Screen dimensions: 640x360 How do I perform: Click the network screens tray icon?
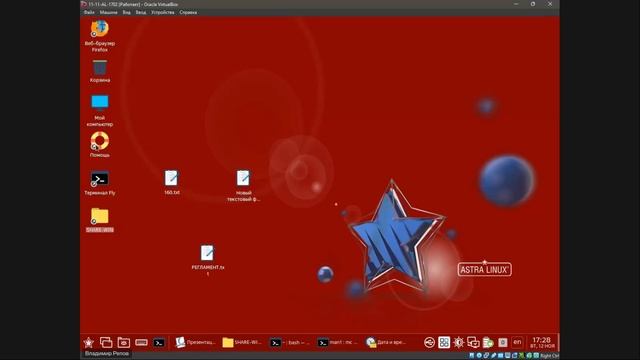pyautogui.click(x=473, y=342)
